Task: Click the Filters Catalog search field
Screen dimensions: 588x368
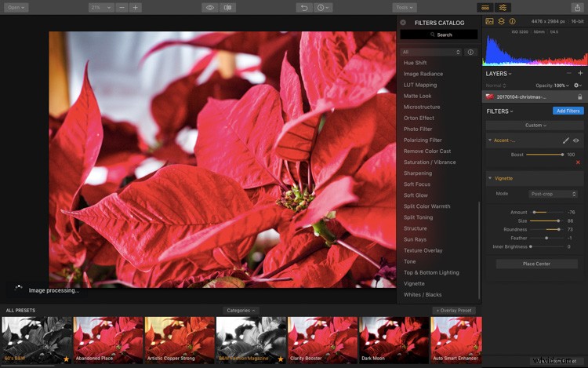Action: (x=439, y=35)
